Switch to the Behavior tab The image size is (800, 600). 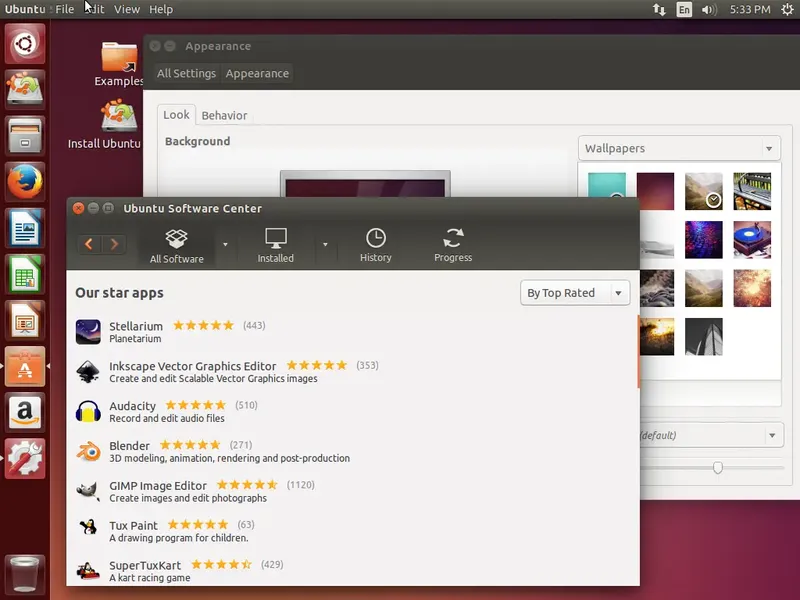tap(224, 115)
